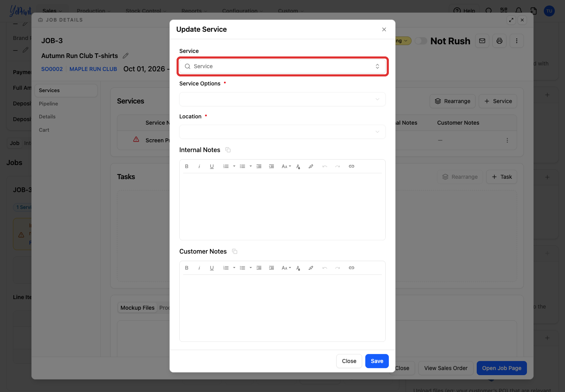Open font size dropdown in Internal Notes
The width and height of the screenshot is (565, 392).
click(286, 166)
